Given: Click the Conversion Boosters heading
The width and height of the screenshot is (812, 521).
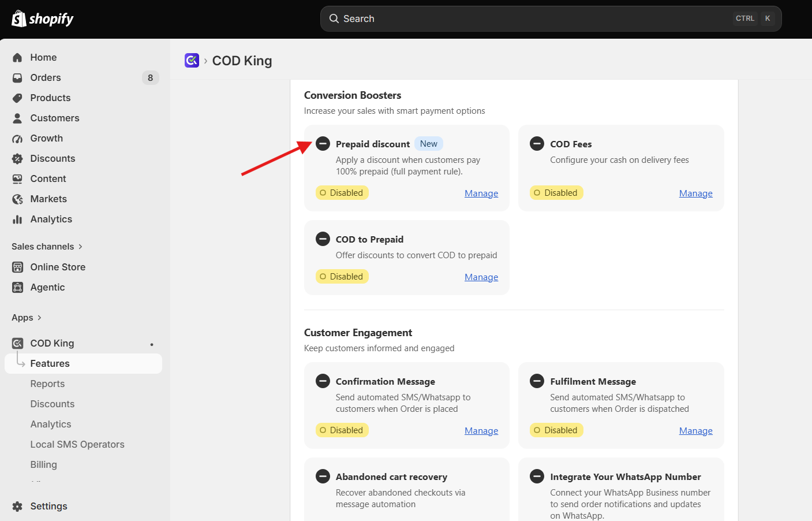Looking at the screenshot, I should point(353,95).
